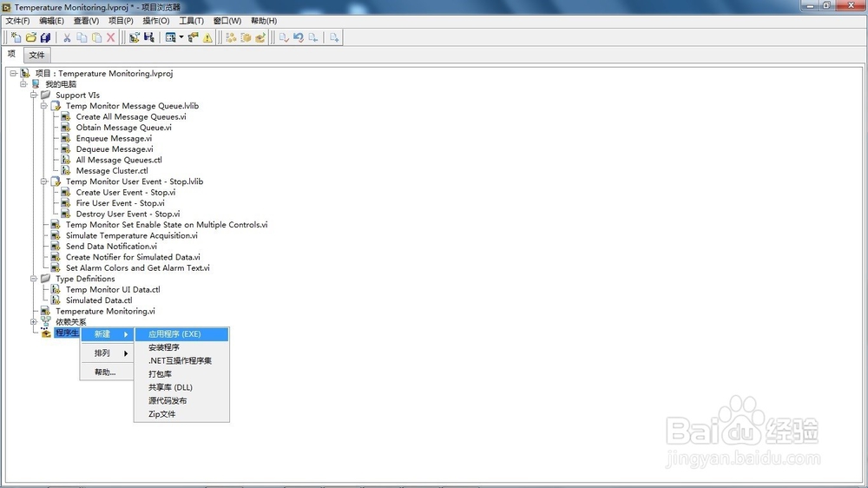
Task: Click the red X Delete icon
Action: pos(111,37)
